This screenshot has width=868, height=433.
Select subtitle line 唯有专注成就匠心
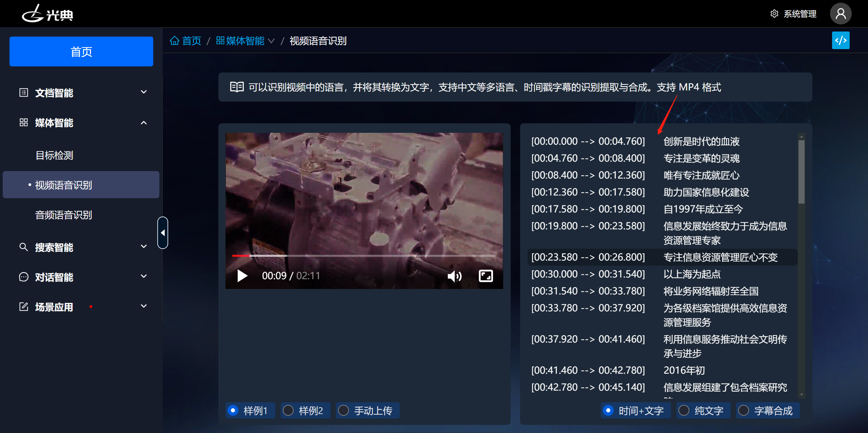[702, 175]
